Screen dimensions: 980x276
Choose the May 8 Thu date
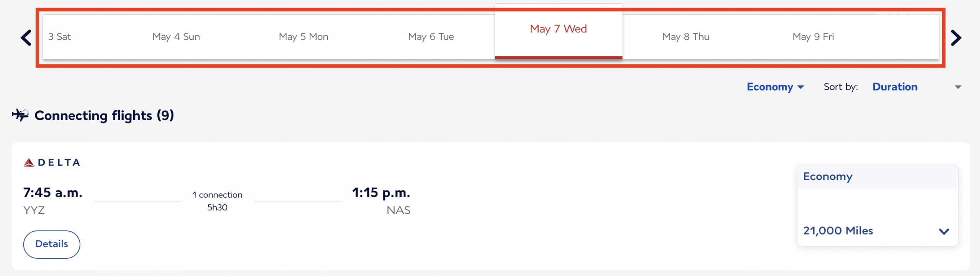(686, 37)
